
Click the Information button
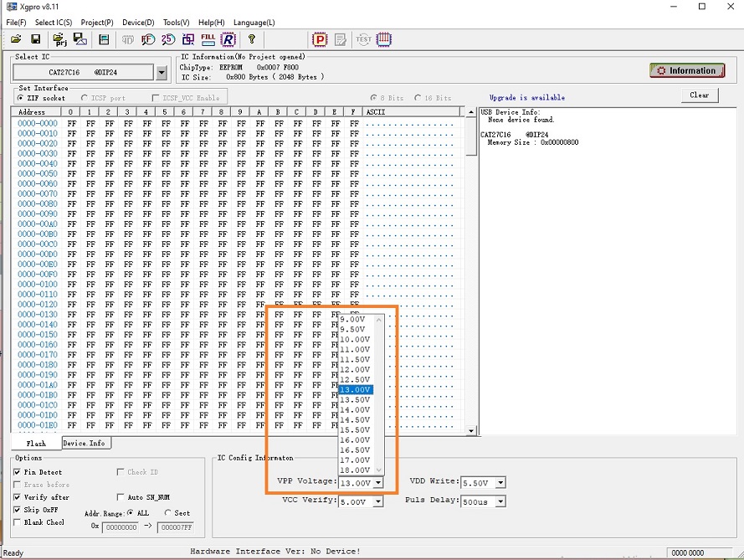(x=687, y=71)
